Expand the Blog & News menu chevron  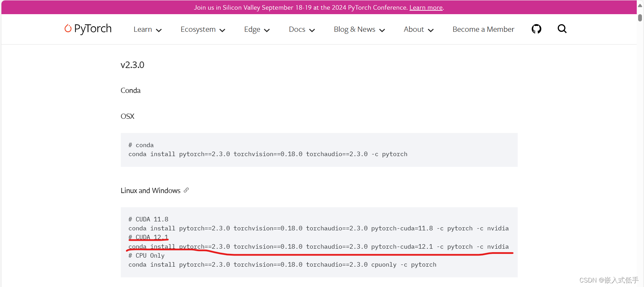[382, 30]
